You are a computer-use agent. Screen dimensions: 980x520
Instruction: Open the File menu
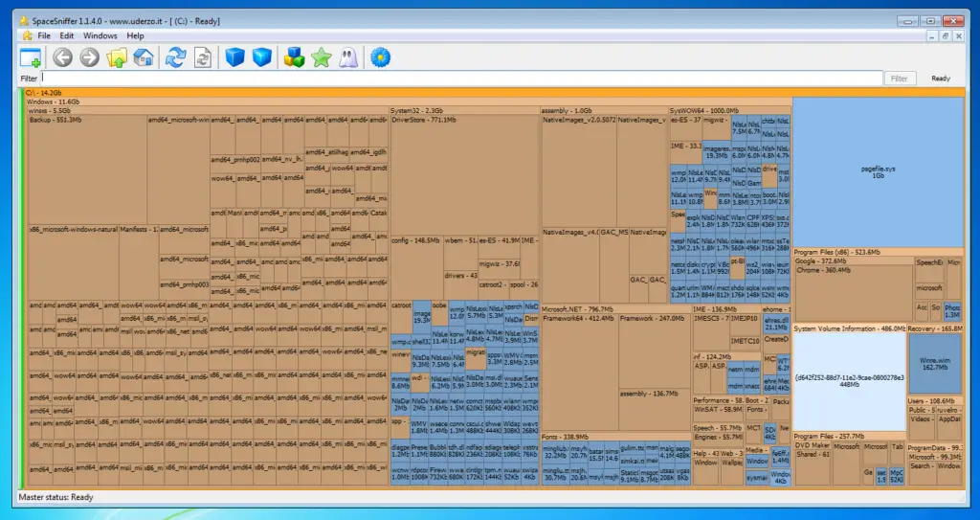[x=44, y=36]
